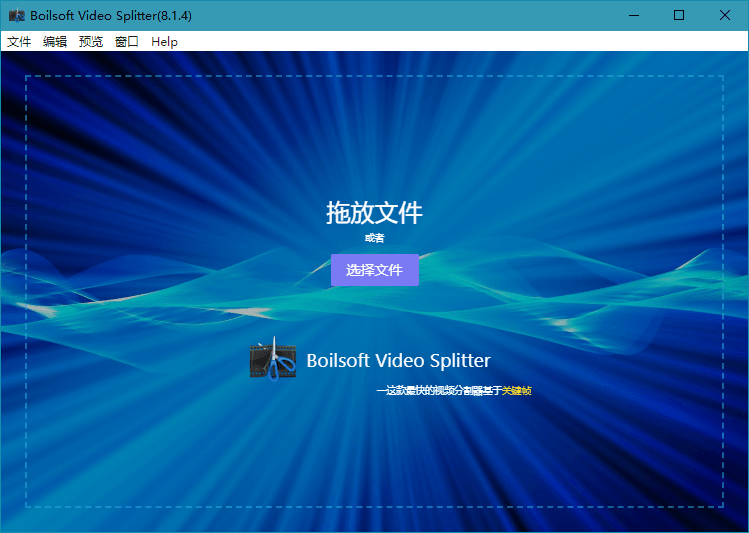Click the bottom dashed border of the drop zone

click(374, 507)
